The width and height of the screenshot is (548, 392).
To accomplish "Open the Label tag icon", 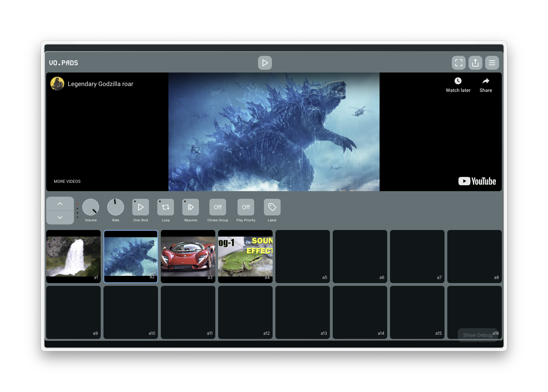I will pyautogui.click(x=272, y=207).
